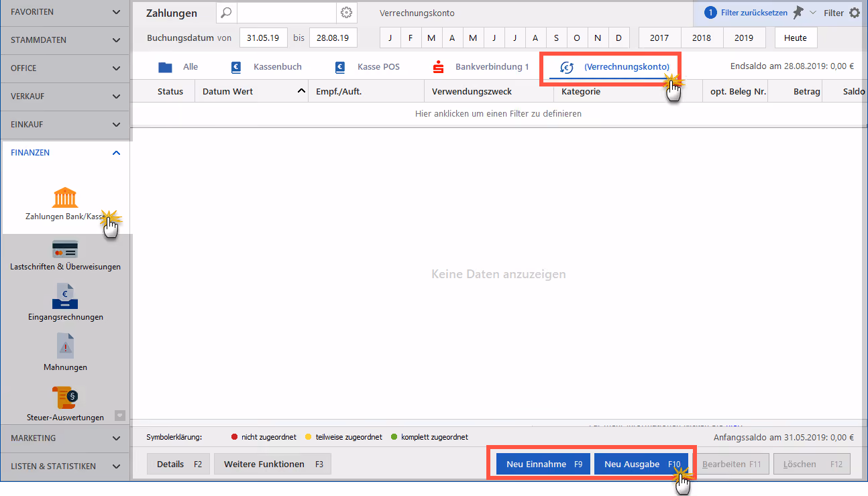Click Neu Ausgabe F10 button

(641, 464)
